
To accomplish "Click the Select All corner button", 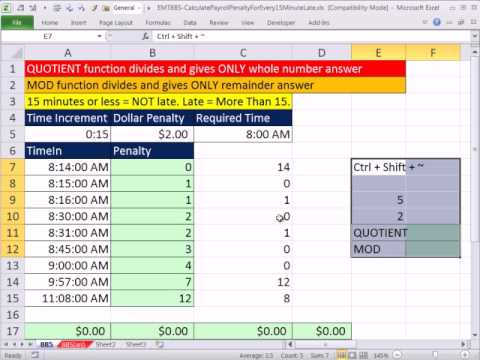I will pos(12,53).
